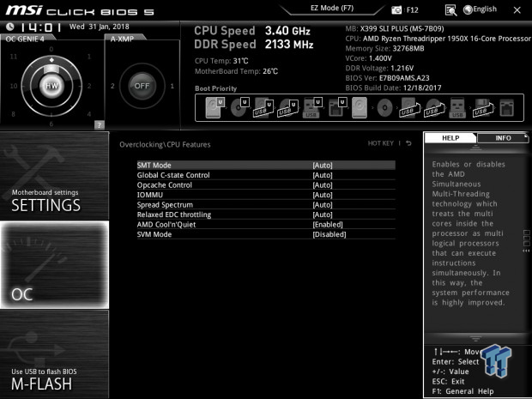Switch to the HELP tab
The height and width of the screenshot is (399, 532).
click(x=450, y=138)
